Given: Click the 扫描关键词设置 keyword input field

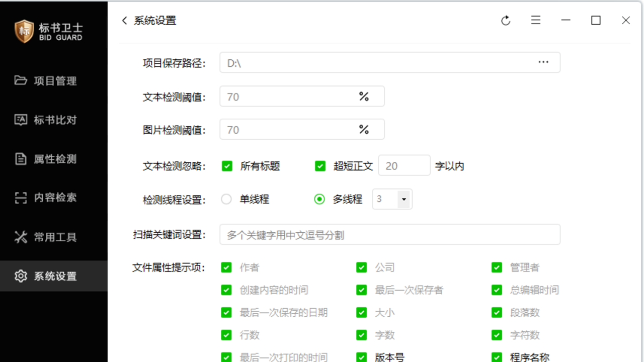Looking at the screenshot, I should click(x=390, y=234).
